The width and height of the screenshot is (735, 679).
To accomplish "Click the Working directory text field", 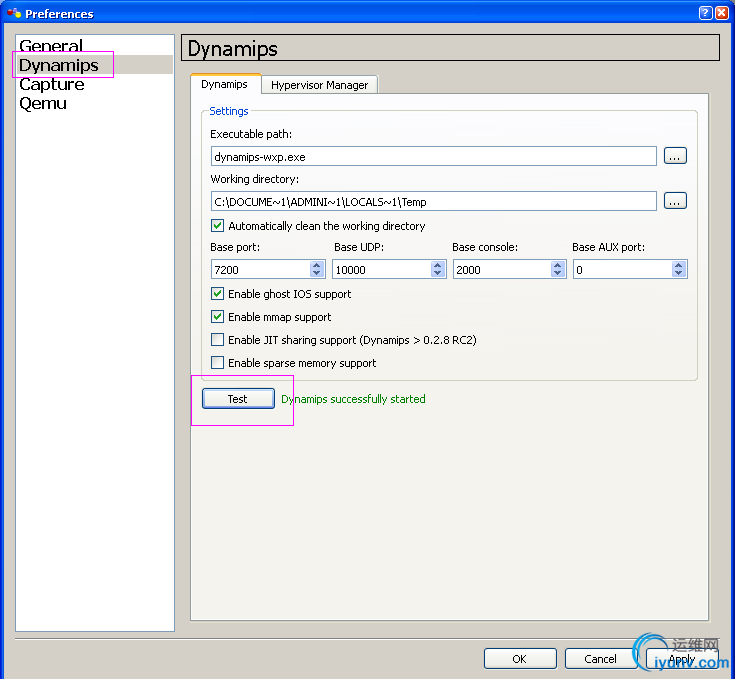I will point(433,201).
